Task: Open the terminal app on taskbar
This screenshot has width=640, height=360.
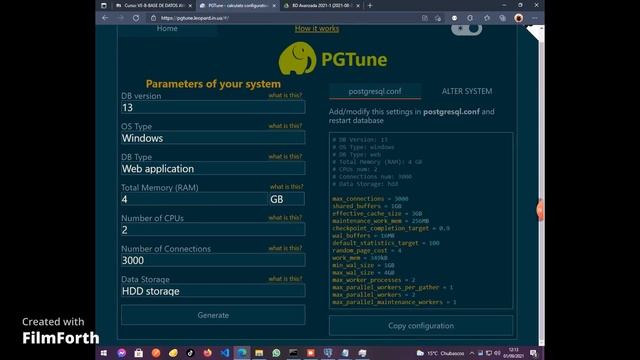Action: (x=293, y=353)
